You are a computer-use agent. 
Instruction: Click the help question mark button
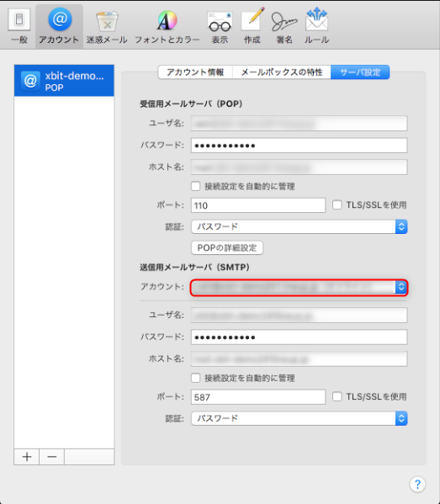pyautogui.click(x=417, y=484)
